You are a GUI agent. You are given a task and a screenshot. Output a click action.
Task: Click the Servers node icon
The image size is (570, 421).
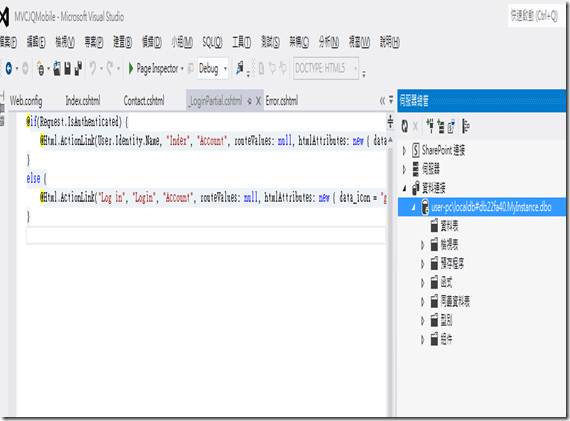pos(416,169)
